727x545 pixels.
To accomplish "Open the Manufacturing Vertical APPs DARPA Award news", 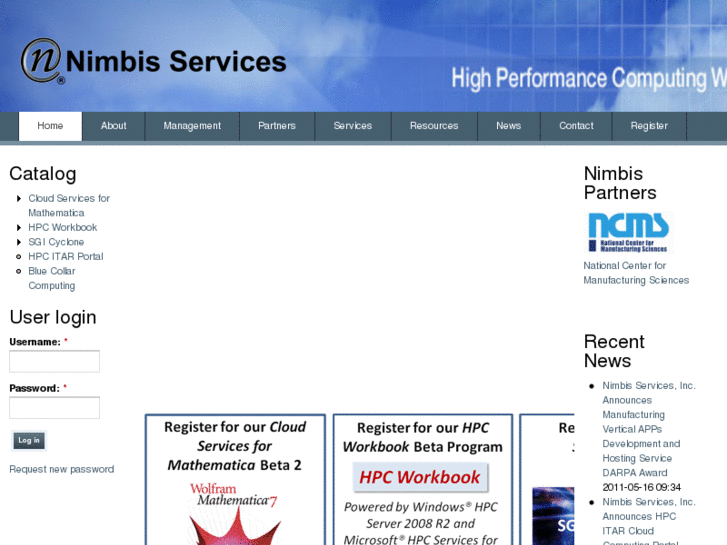I will tap(649, 429).
